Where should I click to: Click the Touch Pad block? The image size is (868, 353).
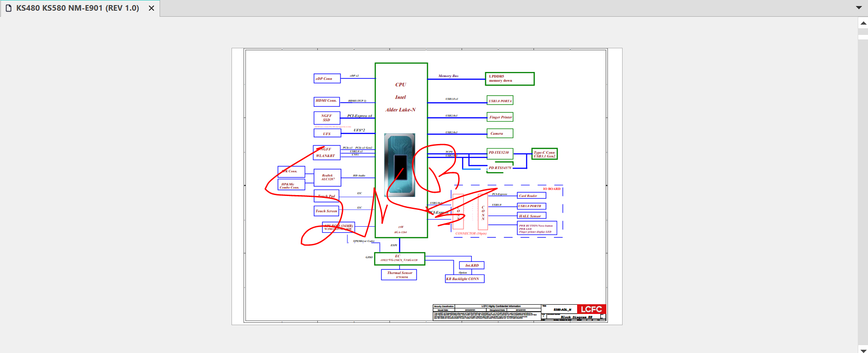[x=327, y=196]
